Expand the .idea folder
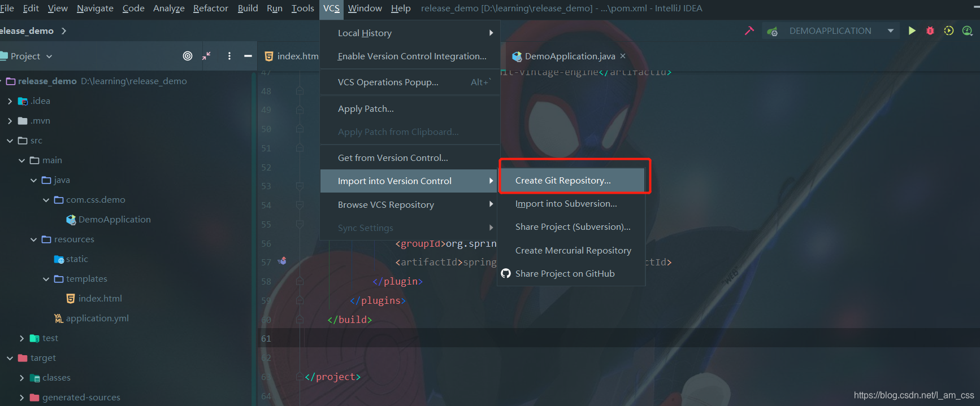This screenshot has width=980, height=406. click(10, 101)
